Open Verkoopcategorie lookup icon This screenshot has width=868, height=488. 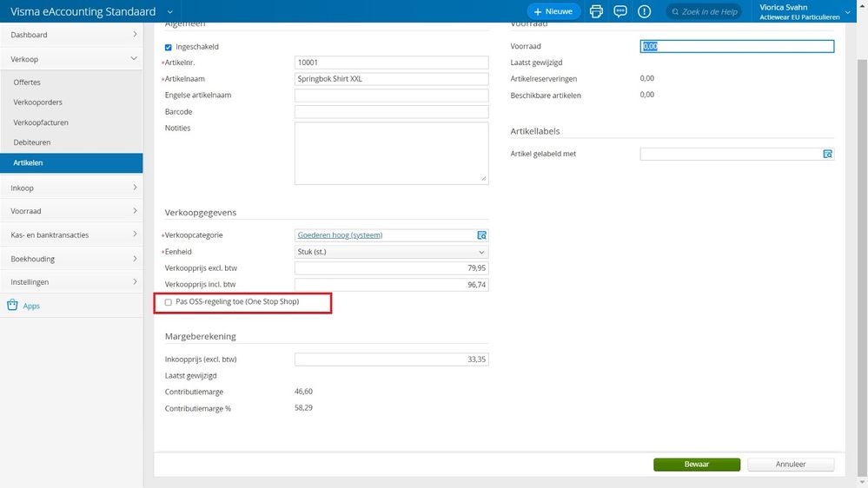[481, 235]
